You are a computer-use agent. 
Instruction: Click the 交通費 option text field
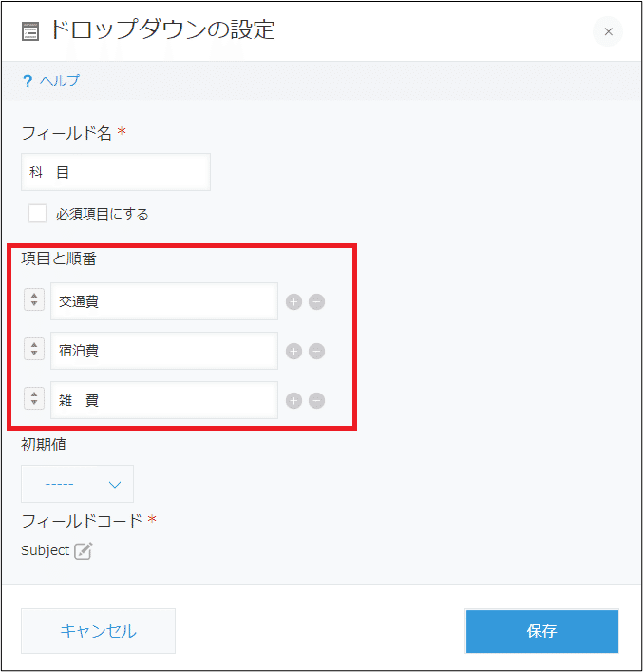[x=164, y=301]
